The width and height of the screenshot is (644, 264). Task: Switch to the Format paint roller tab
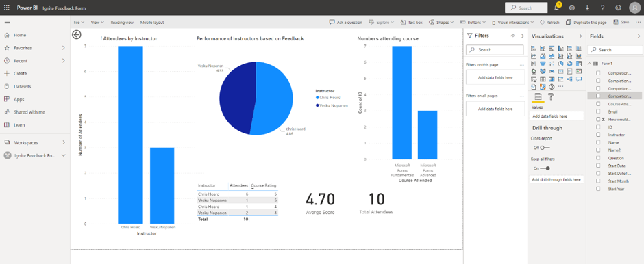click(552, 97)
